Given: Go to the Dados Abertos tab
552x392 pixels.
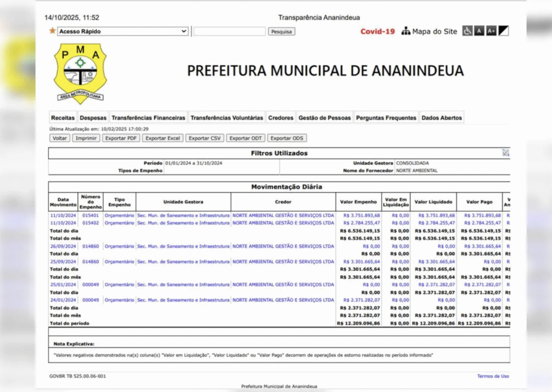Looking at the screenshot, I should [441, 118].
